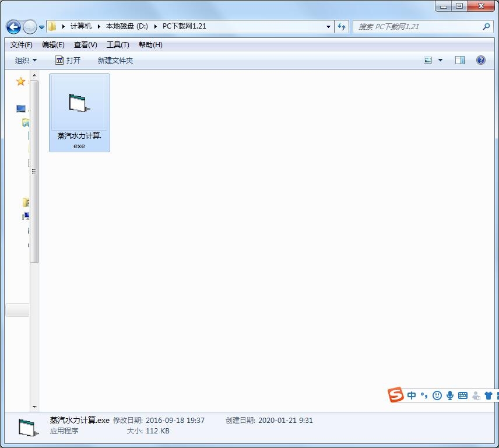Create a folder with 新建文件夹
The height and width of the screenshot is (448, 499).
[x=115, y=61]
